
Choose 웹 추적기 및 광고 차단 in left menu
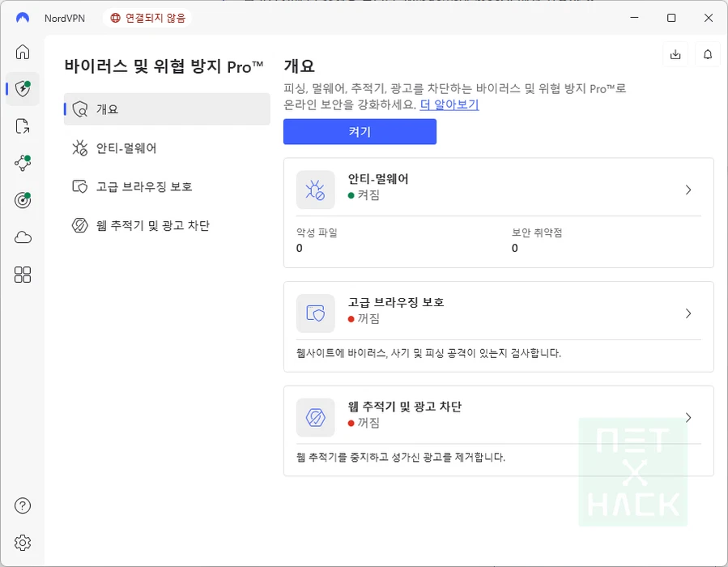pos(153,226)
